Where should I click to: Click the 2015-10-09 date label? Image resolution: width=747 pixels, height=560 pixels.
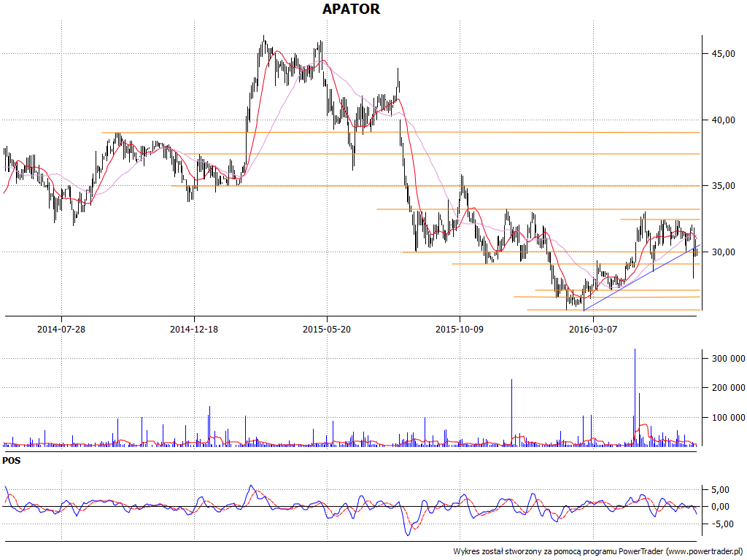(x=460, y=329)
